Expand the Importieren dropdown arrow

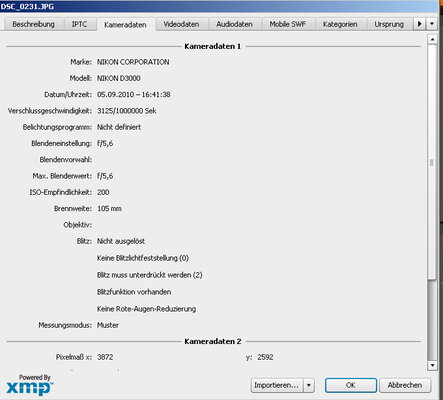click(309, 385)
